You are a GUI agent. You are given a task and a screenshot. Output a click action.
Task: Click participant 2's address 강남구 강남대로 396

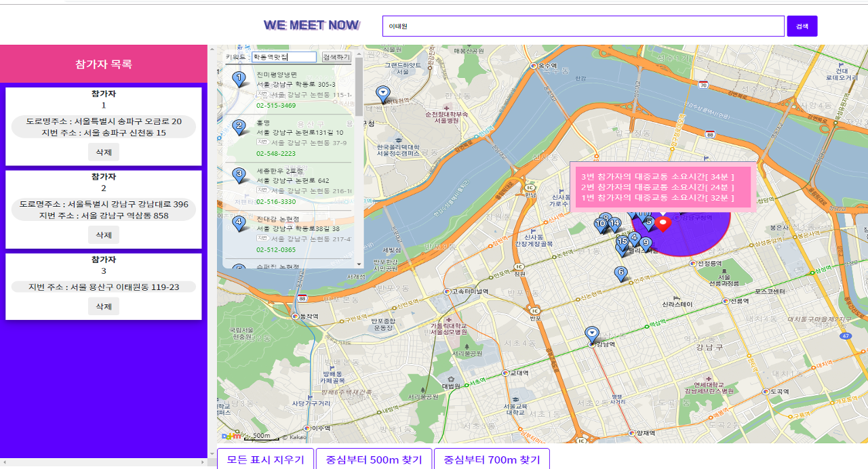pos(104,204)
